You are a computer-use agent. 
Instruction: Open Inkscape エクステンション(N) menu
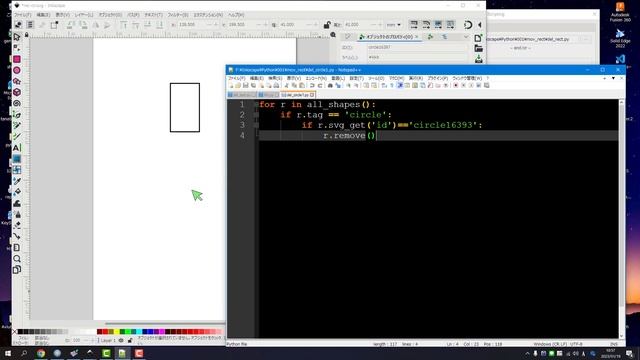(208, 15)
